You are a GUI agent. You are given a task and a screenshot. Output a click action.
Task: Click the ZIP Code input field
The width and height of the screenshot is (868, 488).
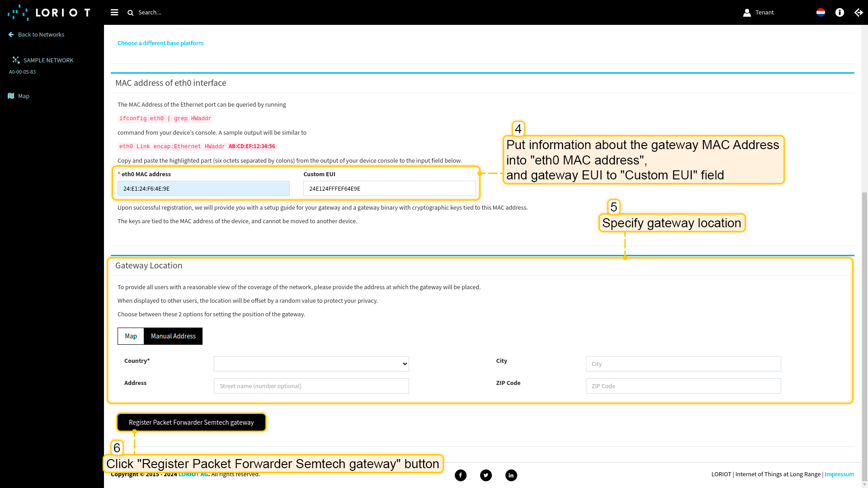[683, 386]
